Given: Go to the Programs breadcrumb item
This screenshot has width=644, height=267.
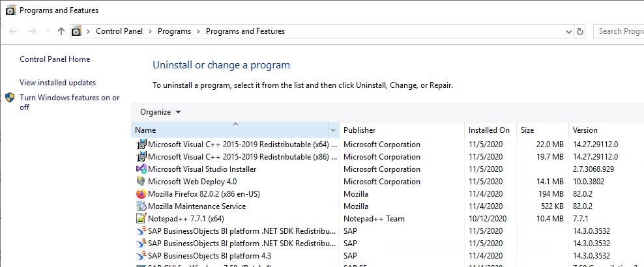Looking at the screenshot, I should pyautogui.click(x=174, y=31).
